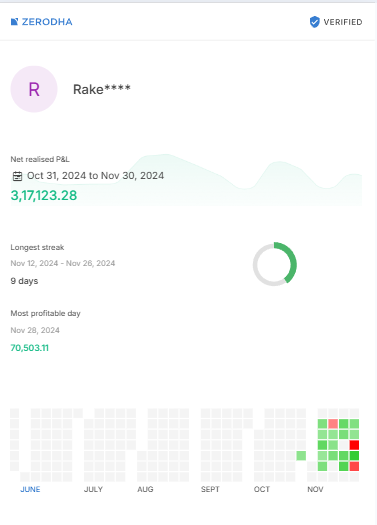Click the Zerodha logo
This screenshot has height=525, width=377.
(42, 22)
